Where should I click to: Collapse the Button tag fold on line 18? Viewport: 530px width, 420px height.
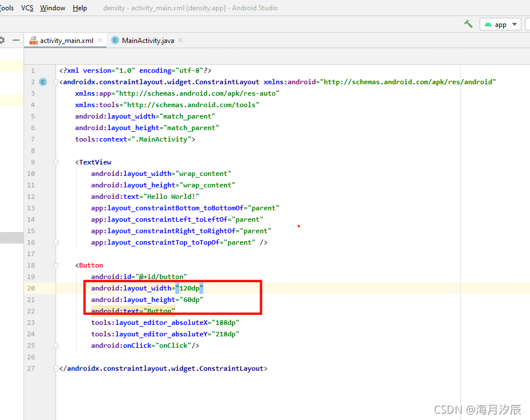click(x=56, y=265)
